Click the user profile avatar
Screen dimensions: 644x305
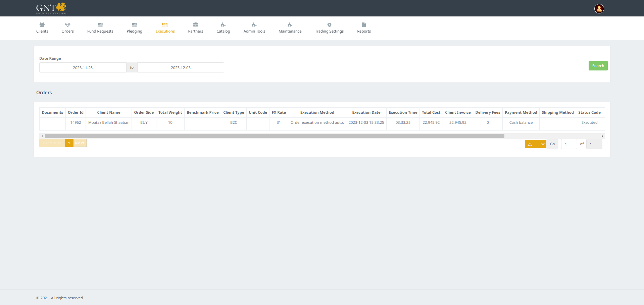[x=599, y=9]
